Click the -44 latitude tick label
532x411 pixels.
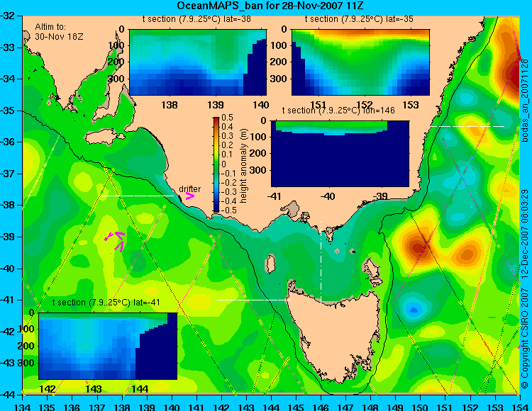(9, 395)
